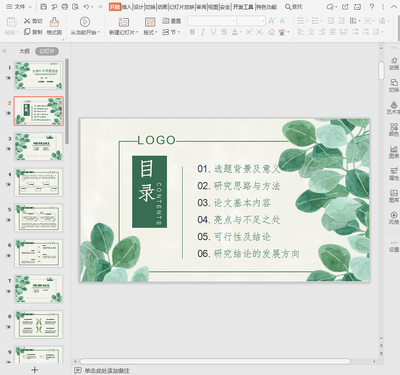Screen dimensions: 400x375
Task: Open the font size combo box
Action: tap(251, 21)
